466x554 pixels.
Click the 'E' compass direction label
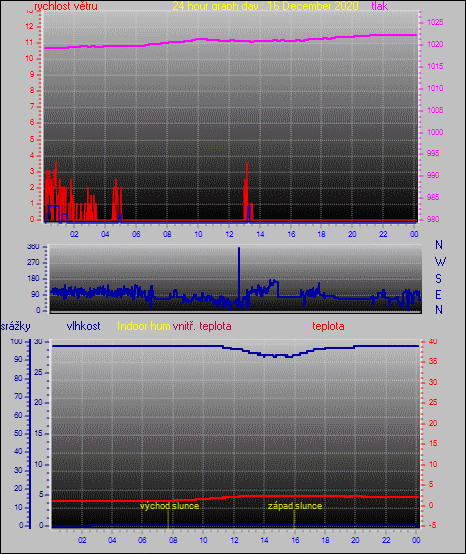pos(438,294)
